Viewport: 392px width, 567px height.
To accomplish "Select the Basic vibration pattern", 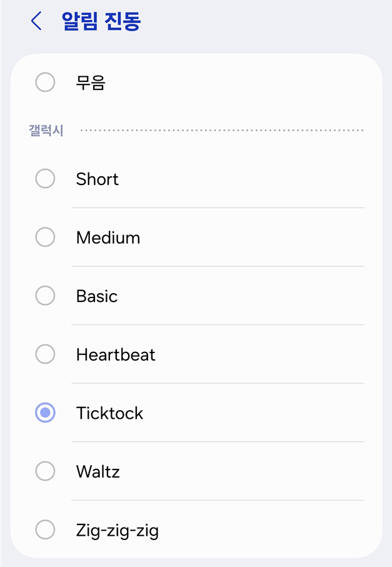I will pos(44,296).
